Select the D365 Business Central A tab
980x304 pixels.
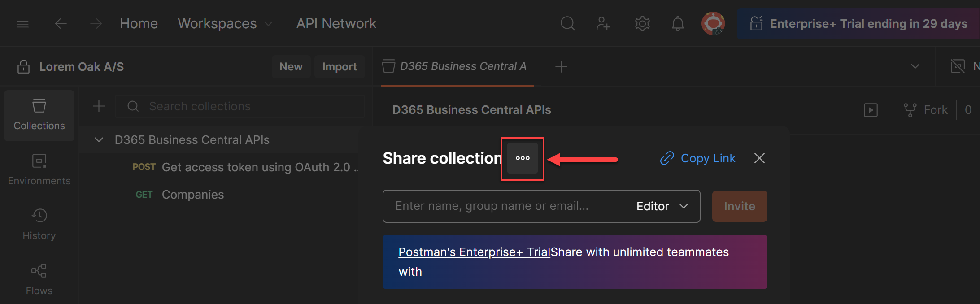[x=457, y=67]
